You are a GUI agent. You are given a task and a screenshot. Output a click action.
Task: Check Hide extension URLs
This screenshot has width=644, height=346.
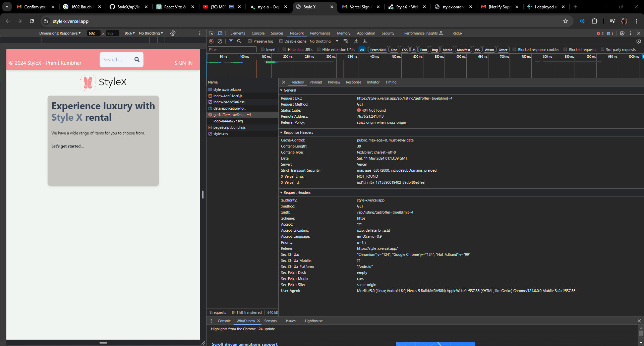(319, 50)
